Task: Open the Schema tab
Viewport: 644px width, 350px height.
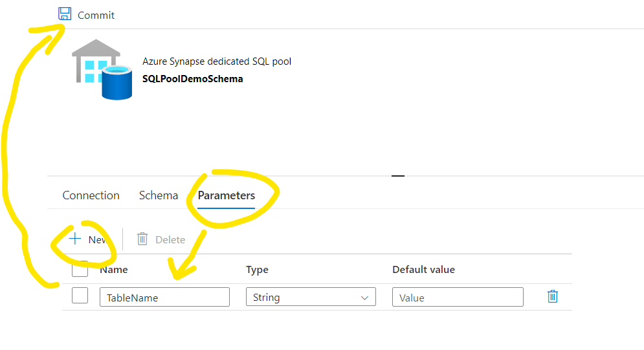Action: tap(159, 195)
